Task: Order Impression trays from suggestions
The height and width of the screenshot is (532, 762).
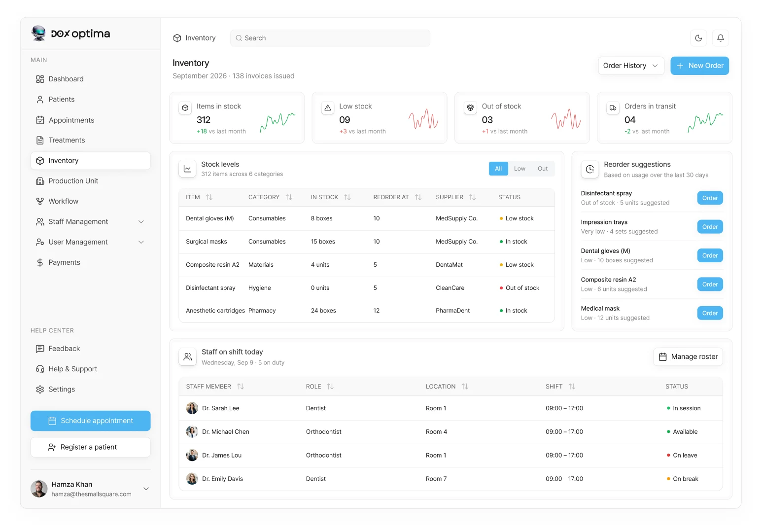Action: coord(710,227)
